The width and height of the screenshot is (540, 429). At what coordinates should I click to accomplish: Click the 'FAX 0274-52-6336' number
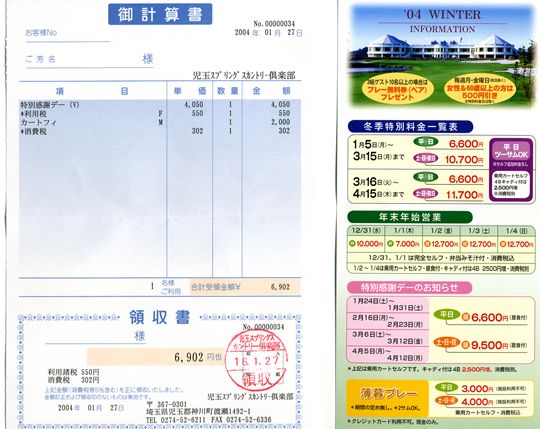pyautogui.click(x=240, y=420)
